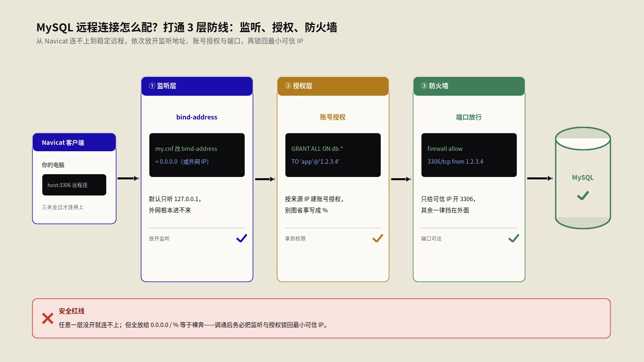This screenshot has width=644, height=362.
Task: Select the ③ 防火墙 card header
Action: click(x=469, y=86)
